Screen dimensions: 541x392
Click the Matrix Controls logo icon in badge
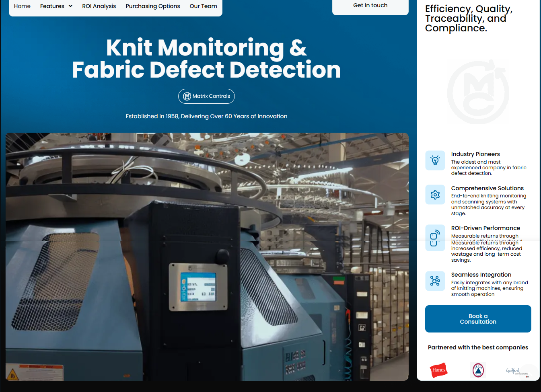(187, 96)
